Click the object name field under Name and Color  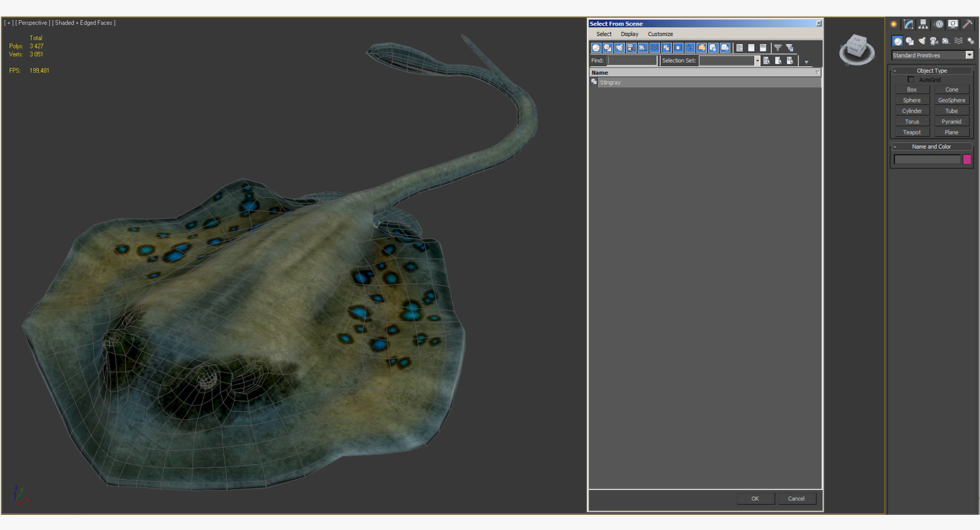click(927, 159)
